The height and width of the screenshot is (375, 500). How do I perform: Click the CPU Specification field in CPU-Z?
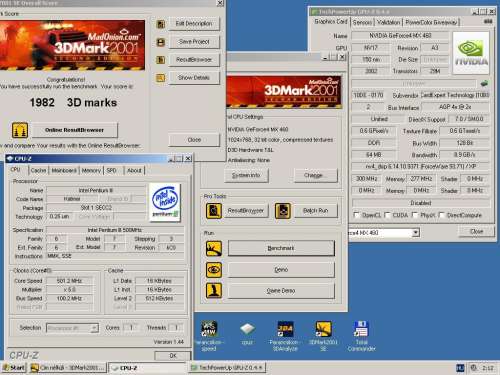tap(115, 230)
